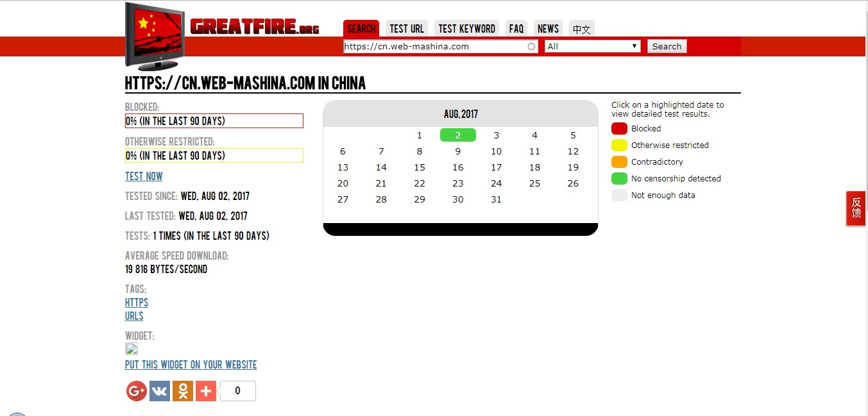Click Tested Since Wed, Aug 02, 2017
The image size is (868, 416).
click(187, 196)
